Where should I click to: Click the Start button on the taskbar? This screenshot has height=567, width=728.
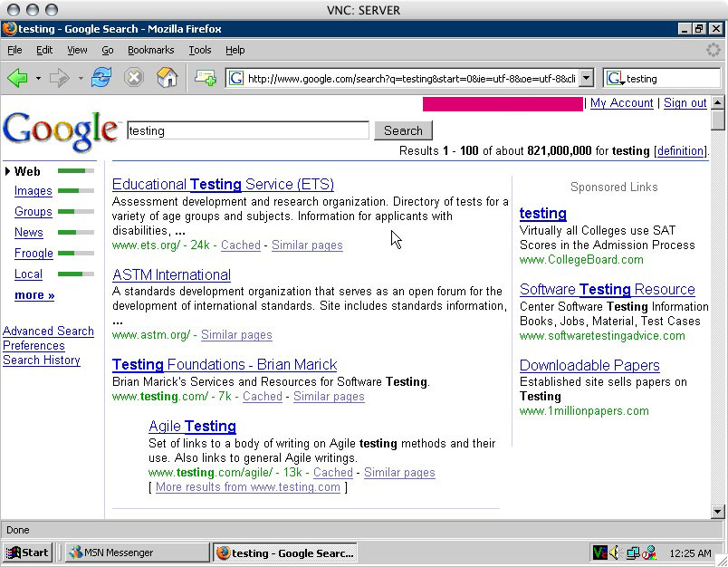(x=27, y=553)
